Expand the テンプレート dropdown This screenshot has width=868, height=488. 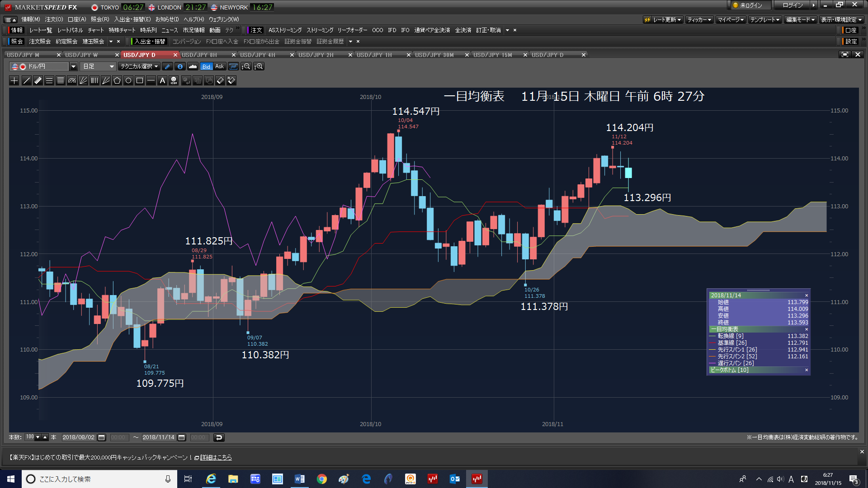765,20
